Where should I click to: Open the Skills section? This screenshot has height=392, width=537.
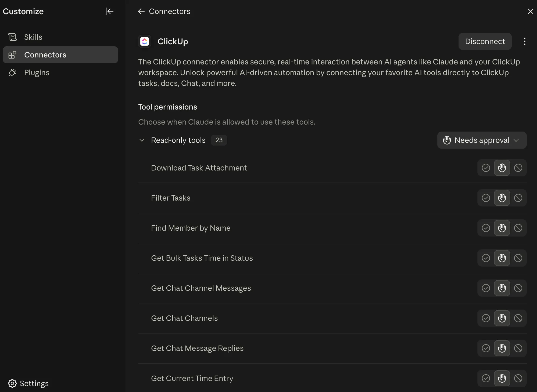60,37
